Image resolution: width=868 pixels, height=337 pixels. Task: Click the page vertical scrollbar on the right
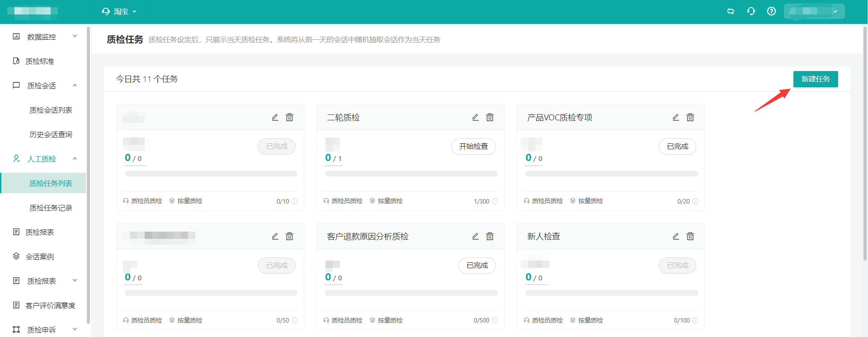(x=865, y=144)
